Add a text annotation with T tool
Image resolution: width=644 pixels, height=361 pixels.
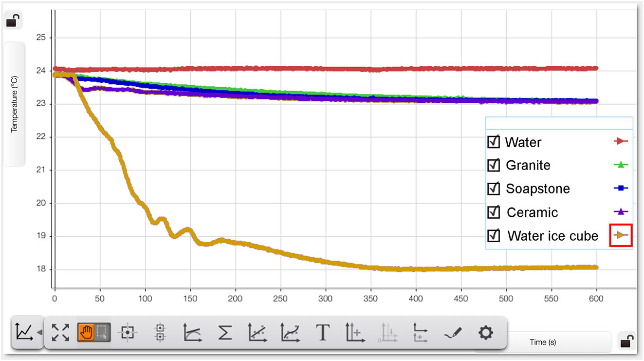(x=322, y=333)
